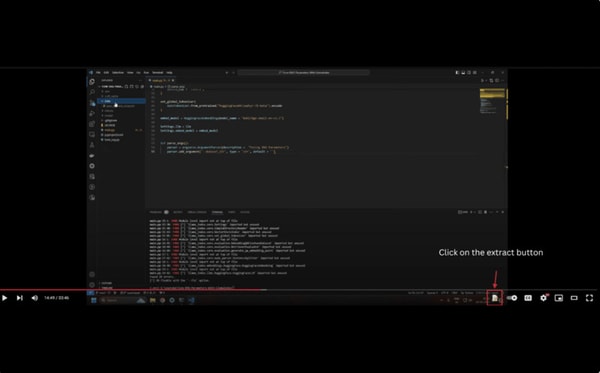The height and width of the screenshot is (373, 600).
Task: Click the extract button in player controls
Action: coord(494,298)
